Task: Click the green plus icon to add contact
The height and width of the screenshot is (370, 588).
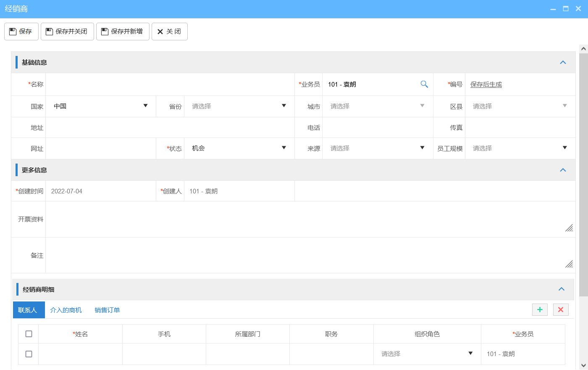Action: pyautogui.click(x=540, y=309)
